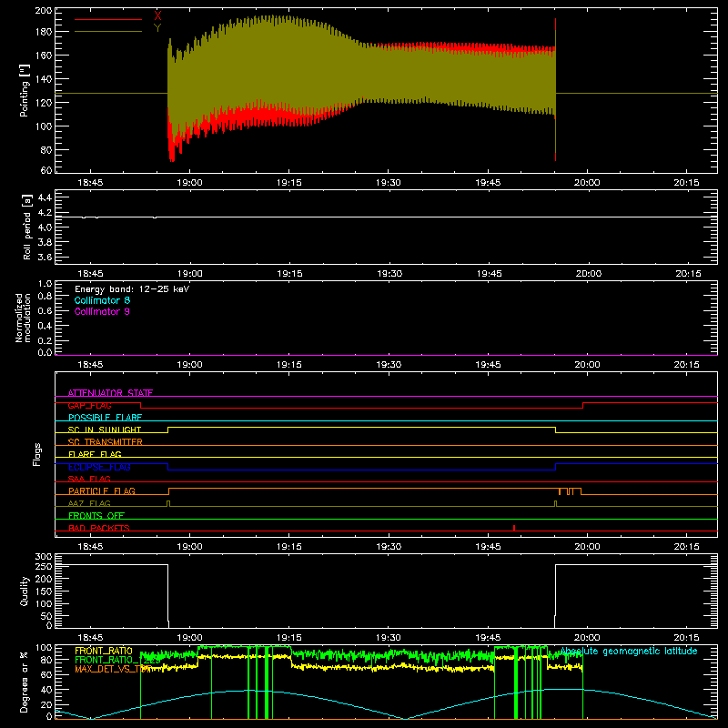Screen dimensions: 728x728
Task: Select the POSSIBLE_FLARE flag label
Action: tap(105, 418)
